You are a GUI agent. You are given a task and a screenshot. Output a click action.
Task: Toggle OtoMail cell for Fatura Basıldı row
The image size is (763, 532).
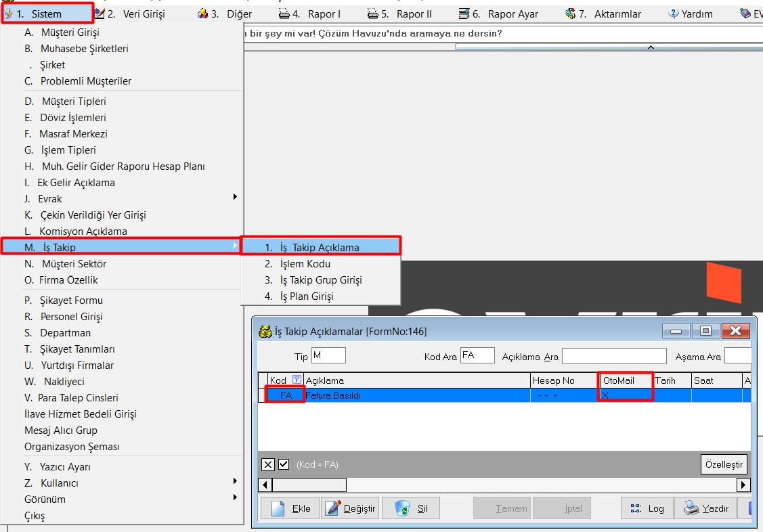[625, 395]
